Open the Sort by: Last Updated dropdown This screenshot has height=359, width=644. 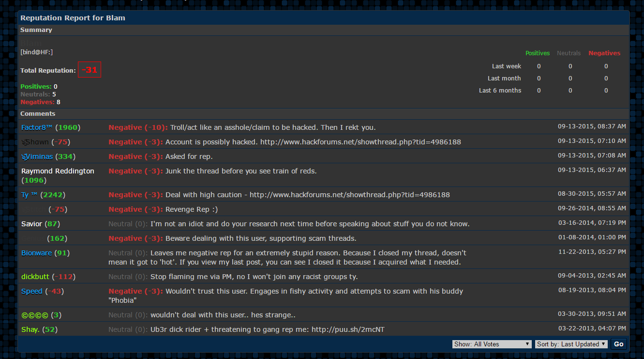click(x=571, y=344)
